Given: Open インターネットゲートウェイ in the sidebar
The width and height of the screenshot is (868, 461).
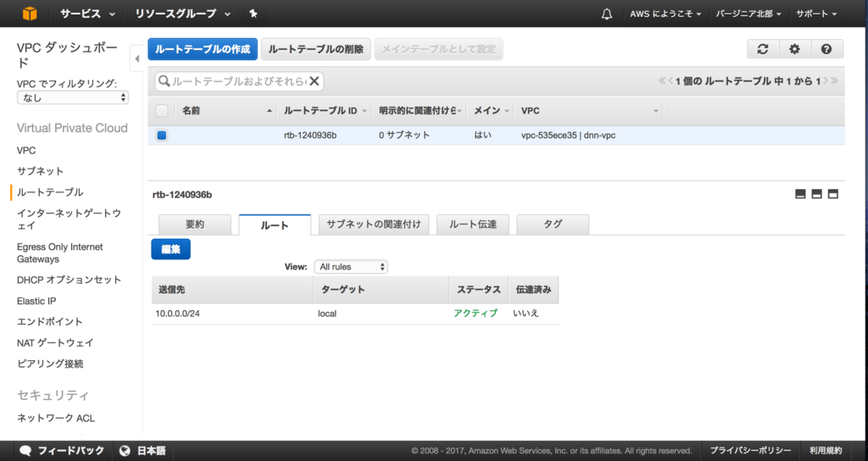Looking at the screenshot, I should [69, 219].
